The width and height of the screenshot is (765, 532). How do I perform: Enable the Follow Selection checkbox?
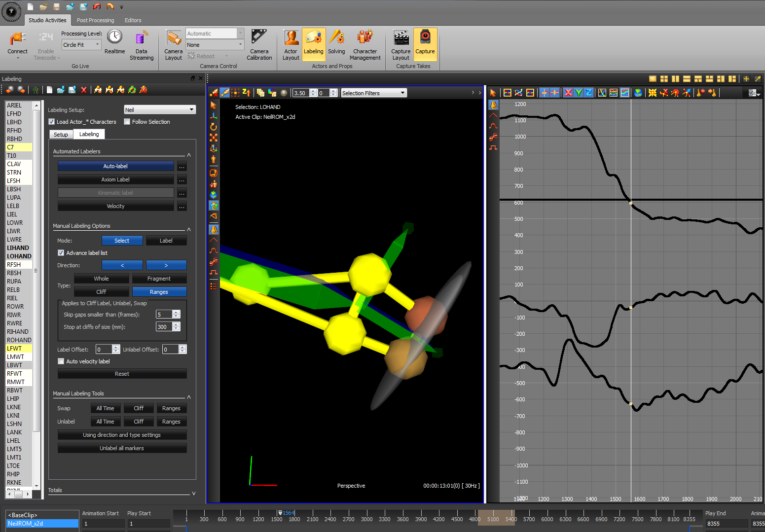(127, 122)
